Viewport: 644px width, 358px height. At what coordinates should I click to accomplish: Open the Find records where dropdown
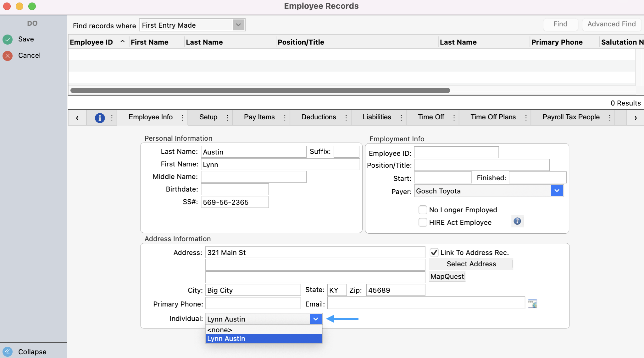pos(238,25)
